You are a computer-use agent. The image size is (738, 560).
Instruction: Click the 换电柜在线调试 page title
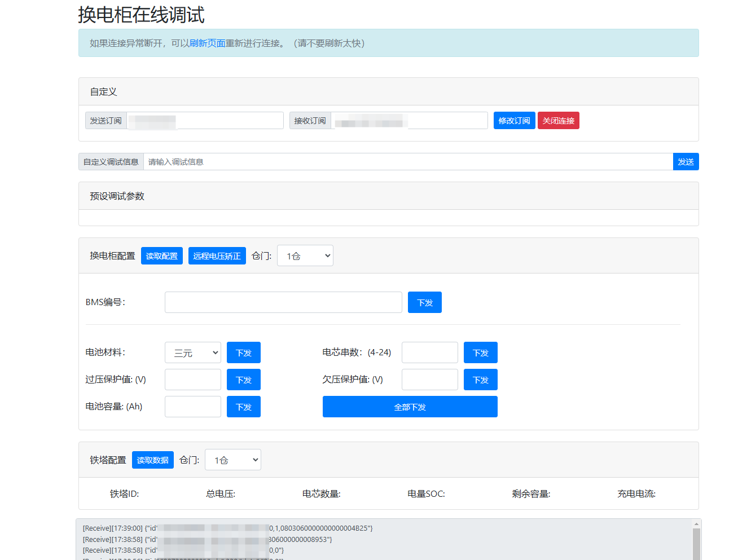point(141,15)
